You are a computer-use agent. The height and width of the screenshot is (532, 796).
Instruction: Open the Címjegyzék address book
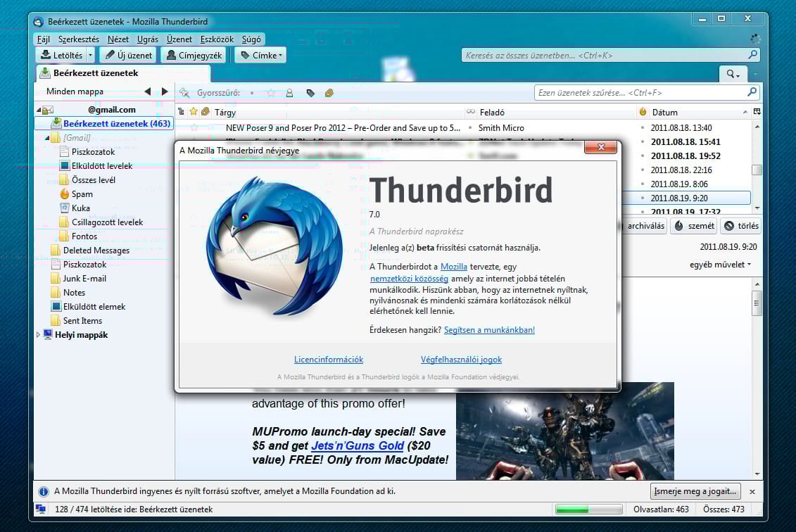[194, 55]
